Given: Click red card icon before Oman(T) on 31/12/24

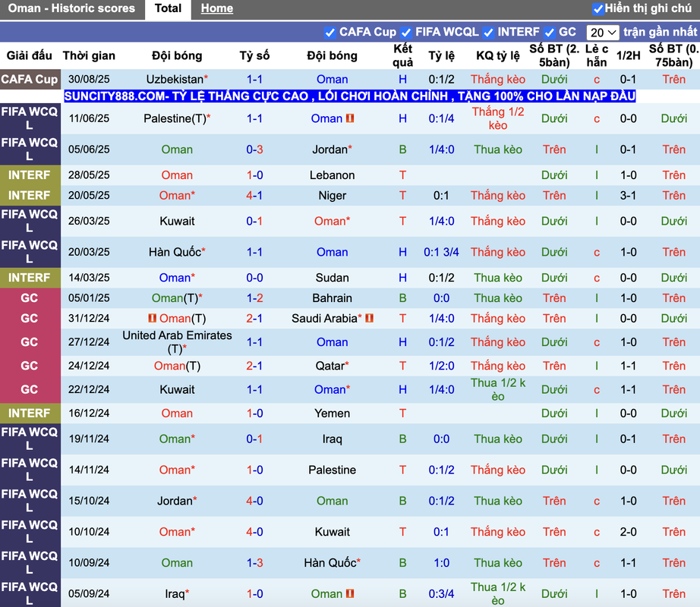Looking at the screenshot, I should (x=153, y=319).
